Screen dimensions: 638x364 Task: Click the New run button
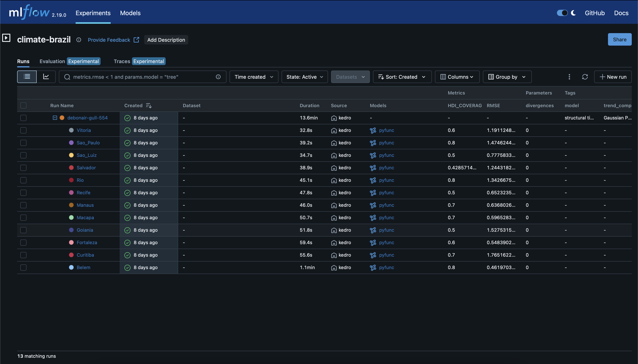click(613, 77)
